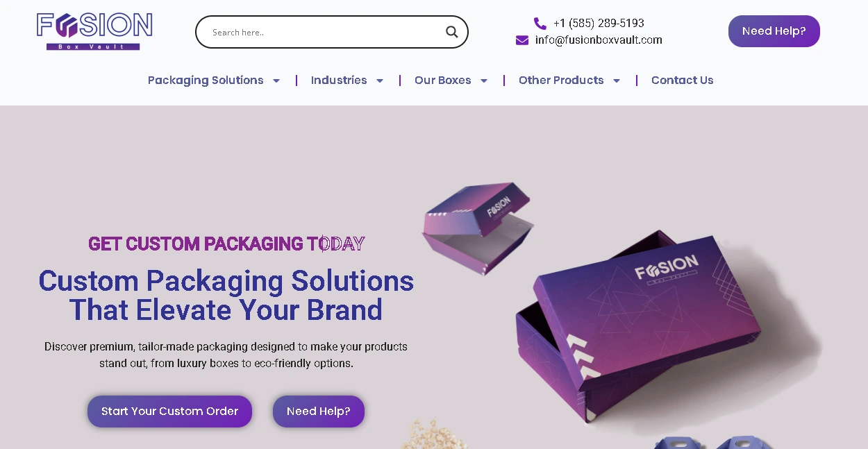Open the Our Boxes menu item
Viewport: 868px width, 449px height.
point(442,81)
